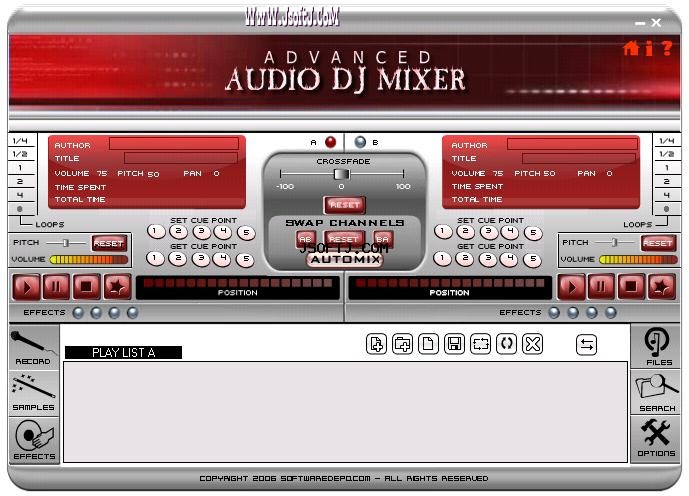Toggle first effect on deck A

coord(78,312)
